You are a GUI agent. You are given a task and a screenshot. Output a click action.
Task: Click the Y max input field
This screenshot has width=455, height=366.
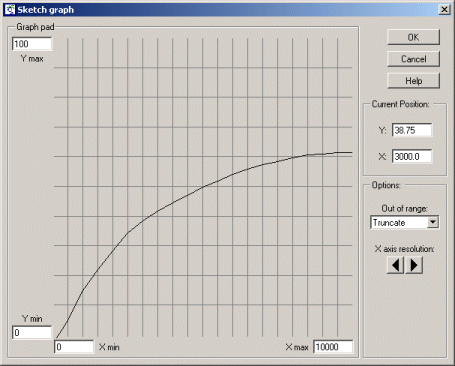tap(32, 44)
